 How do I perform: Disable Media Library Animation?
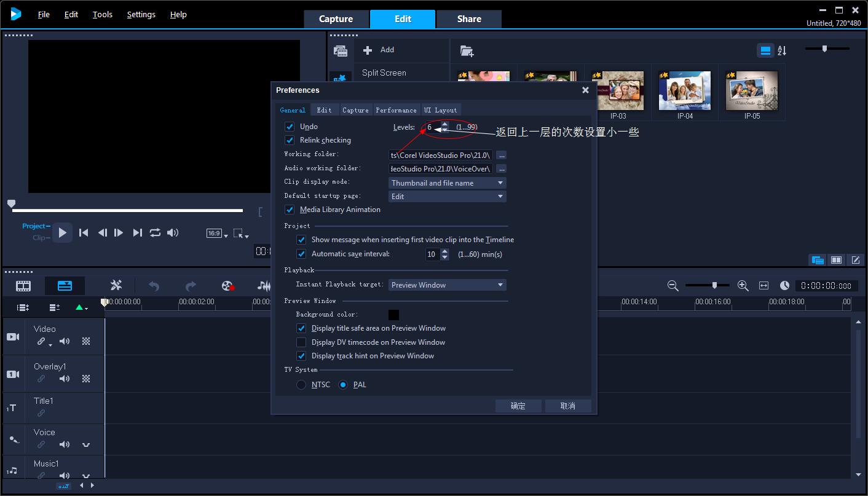tap(290, 210)
